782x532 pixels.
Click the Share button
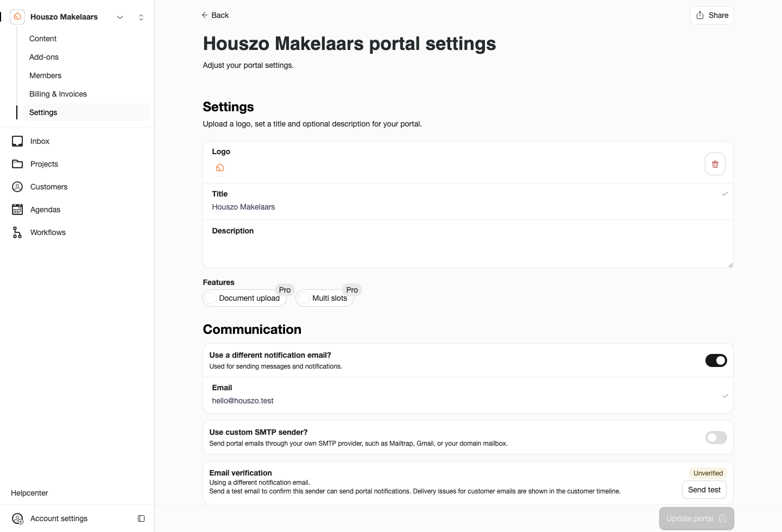(x=712, y=15)
